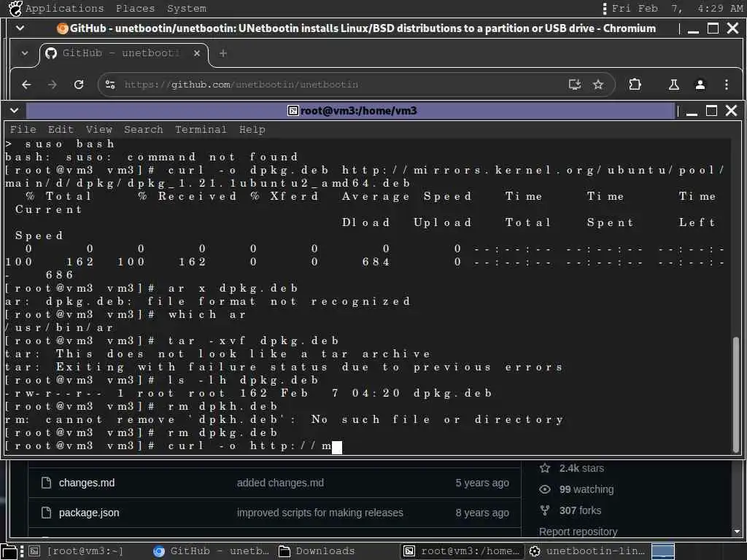
Task: Switch to unetbootin-lin... taskbar item
Action: (587, 551)
